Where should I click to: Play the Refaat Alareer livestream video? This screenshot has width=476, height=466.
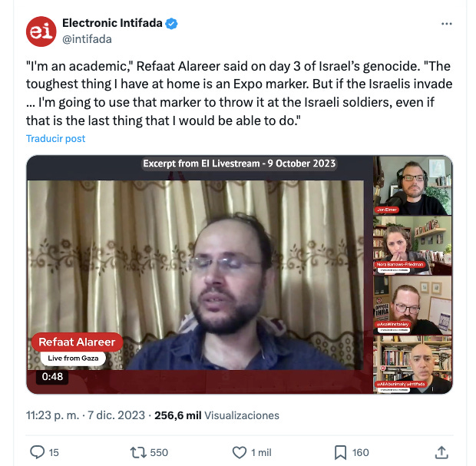(x=196, y=275)
